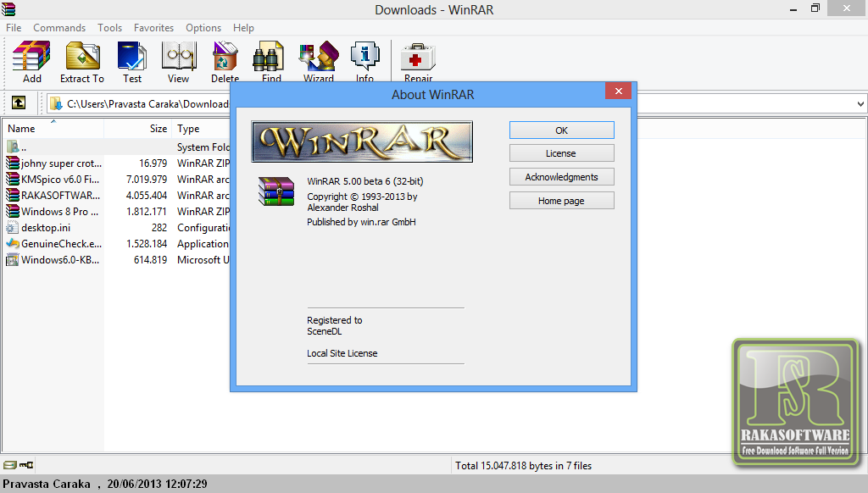Minimize the WinRAR main window
Image resolution: width=868 pixels, height=493 pixels.
(x=793, y=8)
